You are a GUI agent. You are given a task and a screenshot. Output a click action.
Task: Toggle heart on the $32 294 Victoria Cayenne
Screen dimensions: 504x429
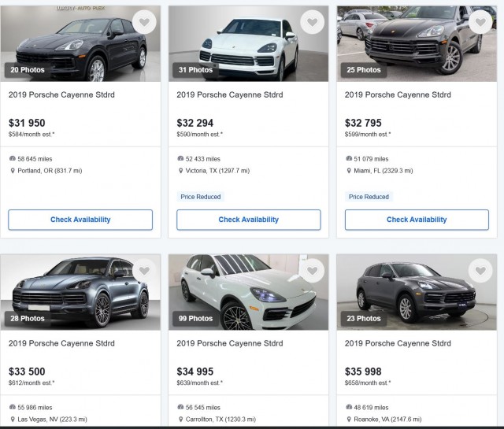coord(312,22)
